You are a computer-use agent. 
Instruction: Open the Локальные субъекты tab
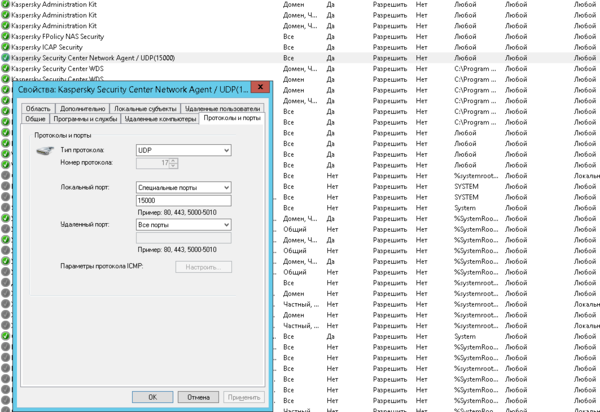[x=145, y=109]
